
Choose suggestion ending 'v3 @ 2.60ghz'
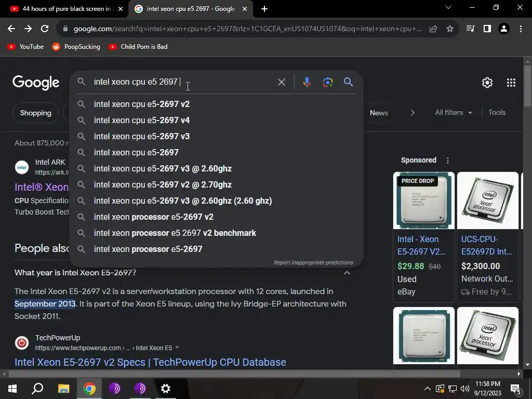(216, 169)
